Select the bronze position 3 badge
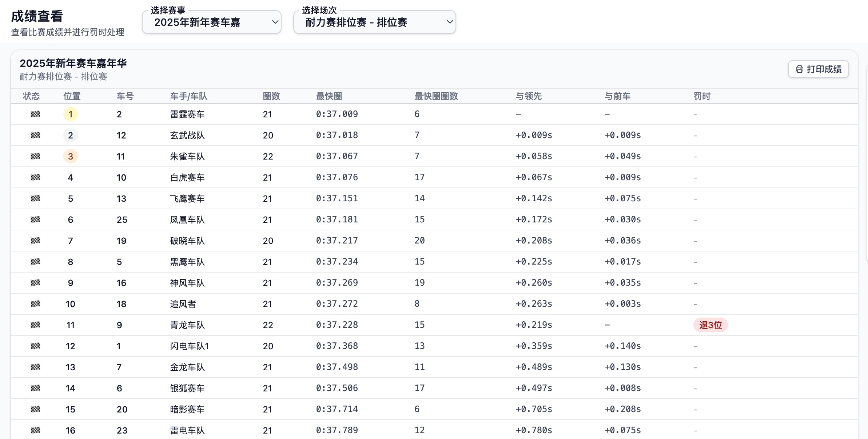Viewport: 868px width, 439px height. pyautogui.click(x=71, y=156)
